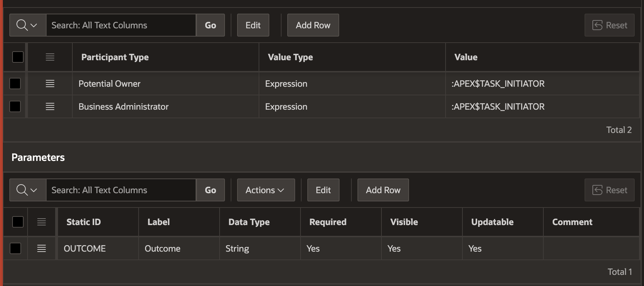
Task: Tick the OUTCOME parameter row checkbox
Action: click(15, 248)
